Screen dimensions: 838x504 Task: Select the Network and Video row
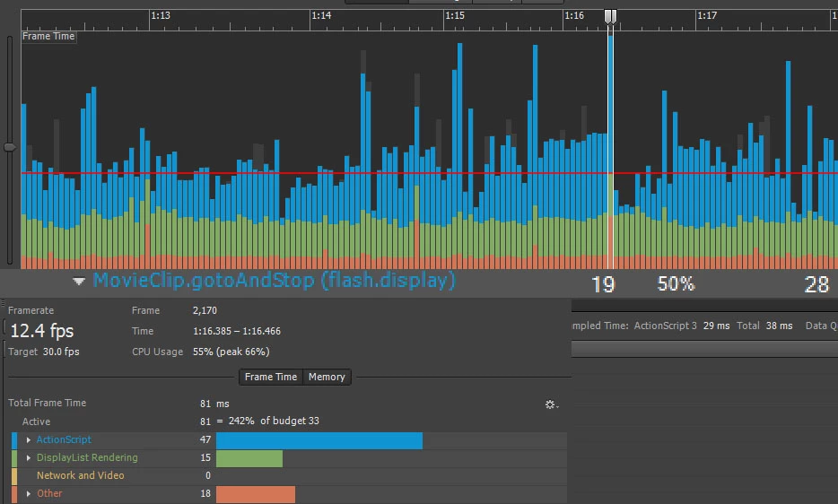point(289,475)
